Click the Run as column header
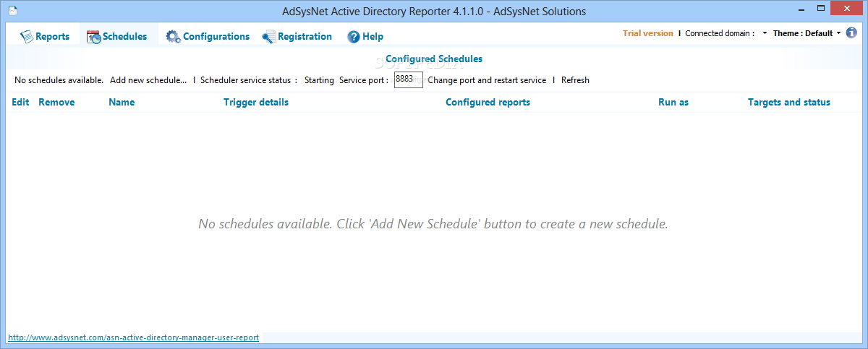 tap(673, 102)
